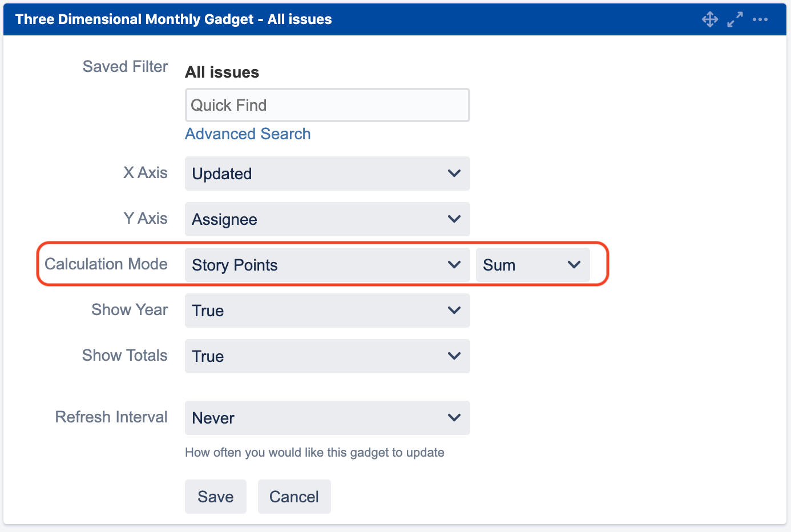Click the Refresh Interval label
791x532 pixels.
tap(111, 417)
